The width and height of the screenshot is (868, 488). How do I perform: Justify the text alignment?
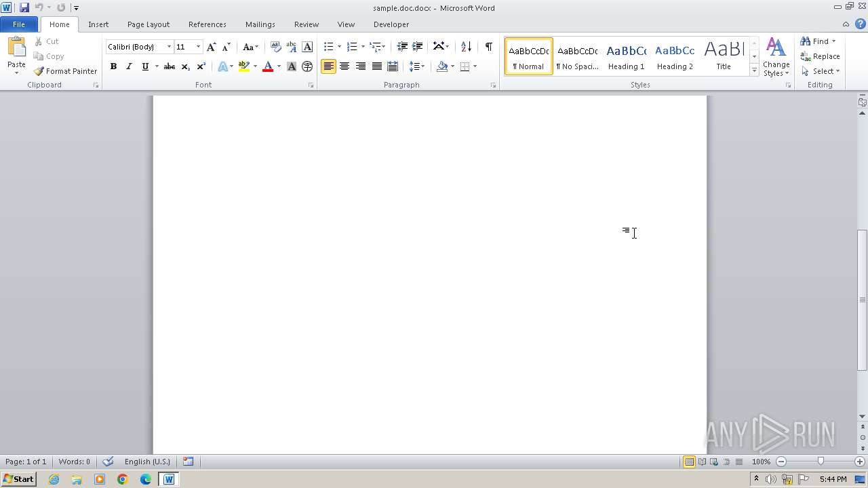click(x=376, y=66)
